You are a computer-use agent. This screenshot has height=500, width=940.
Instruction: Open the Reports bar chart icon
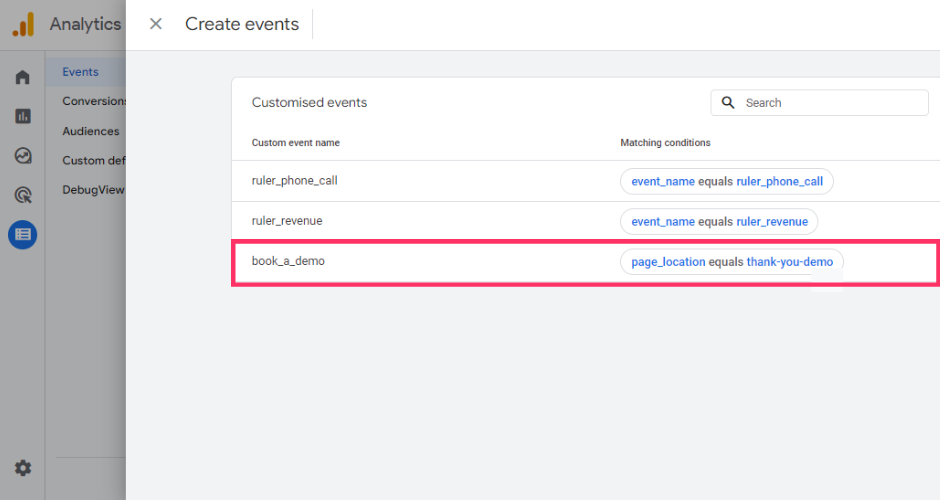22,116
